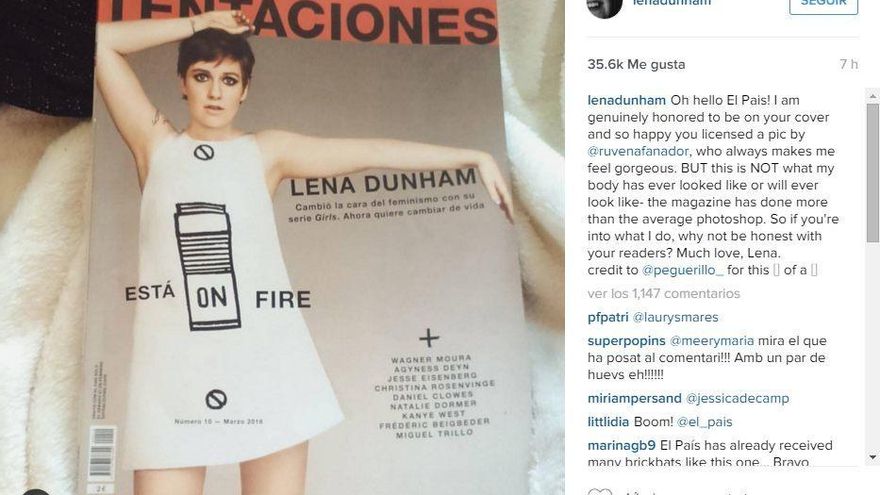
Task: Open the 7 h timestamp link
Action: point(849,65)
